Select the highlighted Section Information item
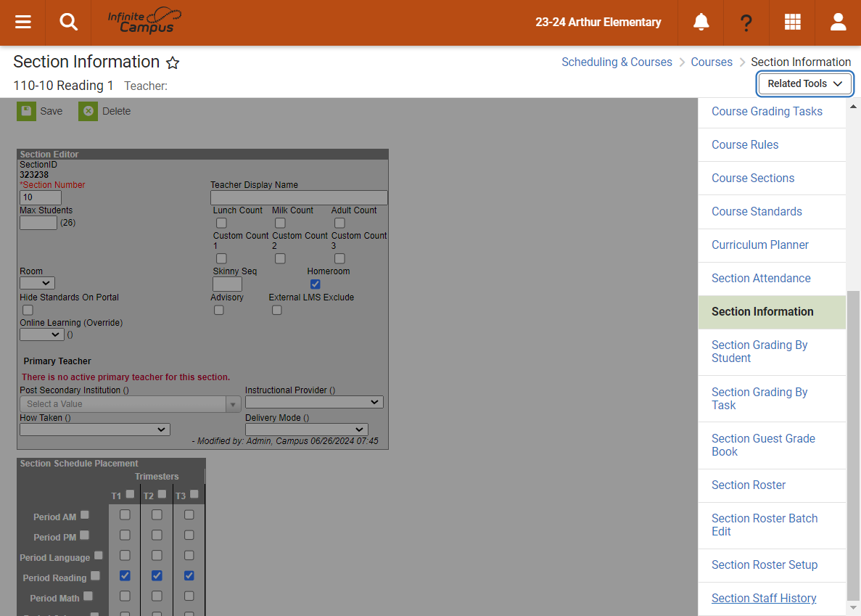The height and width of the screenshot is (616, 861). (x=772, y=313)
